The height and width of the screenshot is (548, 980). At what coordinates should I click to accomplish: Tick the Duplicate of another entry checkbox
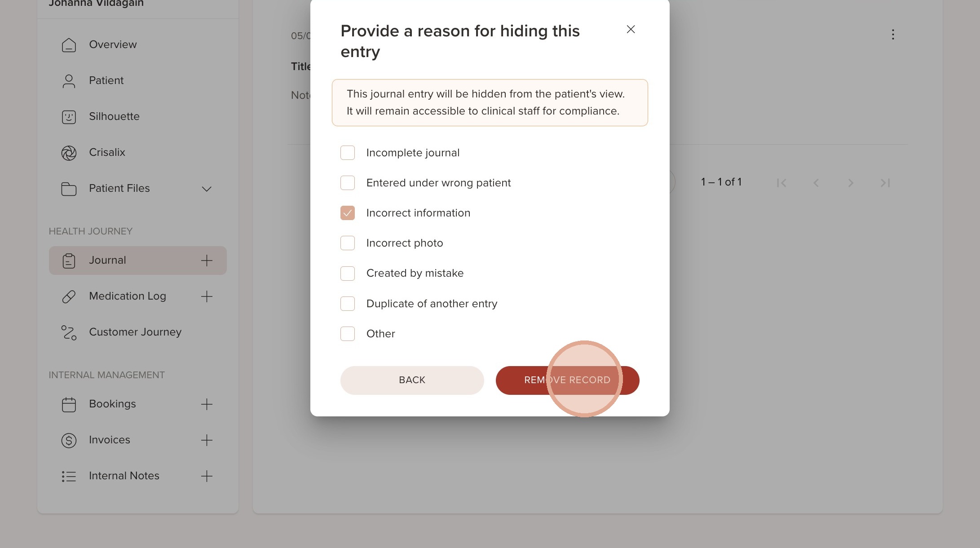pos(348,304)
